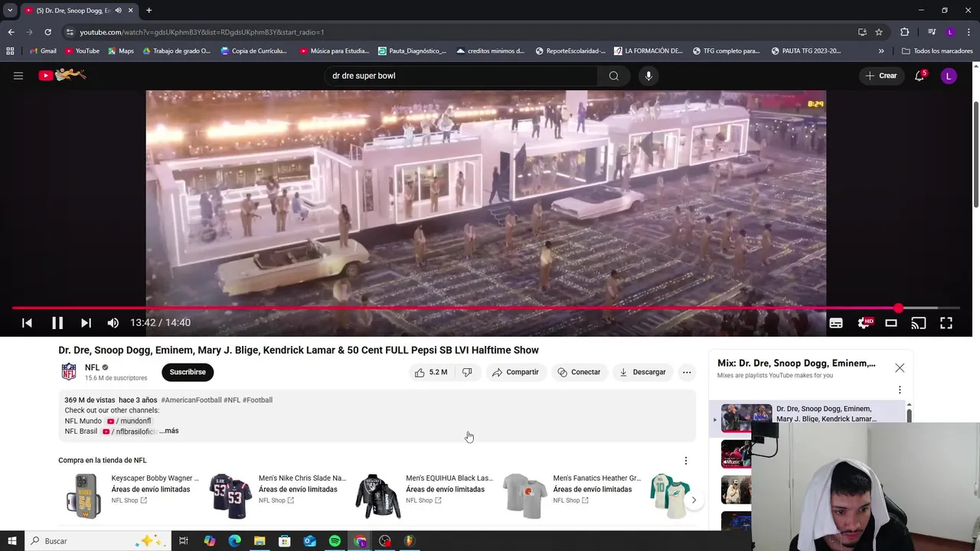
Task: Focus the search box containing 'dr dre super bowl'
Action: point(461,76)
